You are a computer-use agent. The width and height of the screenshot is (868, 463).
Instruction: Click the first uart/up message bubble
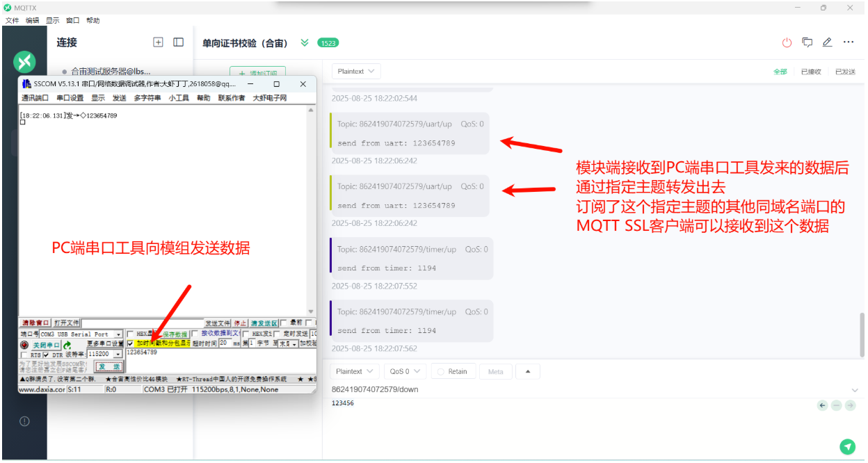click(x=409, y=133)
